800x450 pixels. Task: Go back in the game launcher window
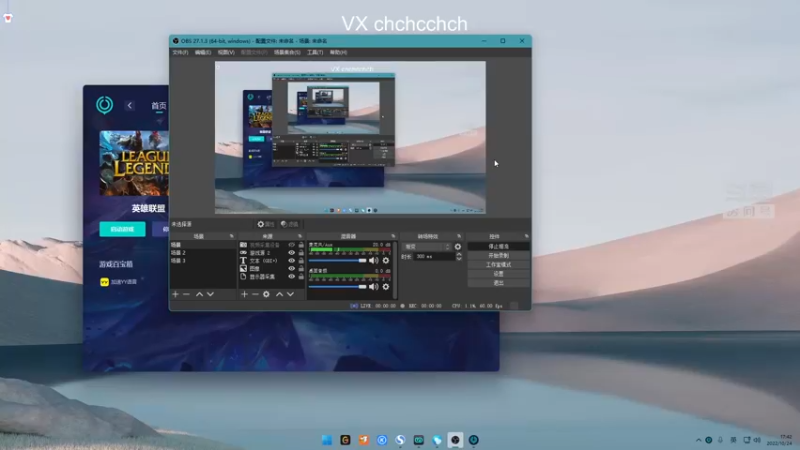(130, 105)
